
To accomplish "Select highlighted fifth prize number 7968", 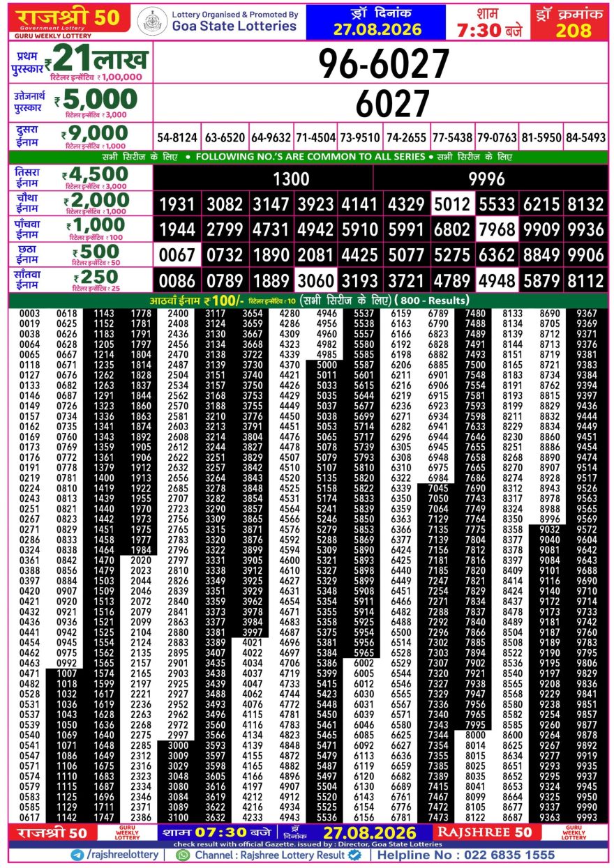I will 497,230.
